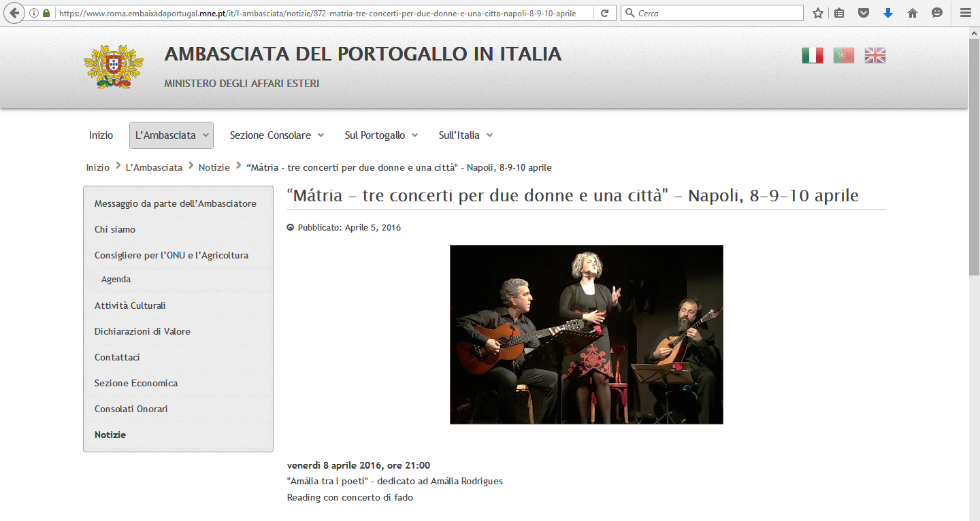Image resolution: width=980 pixels, height=521 pixels.
Task: Reload the page with the refresh icon
Action: point(604,13)
